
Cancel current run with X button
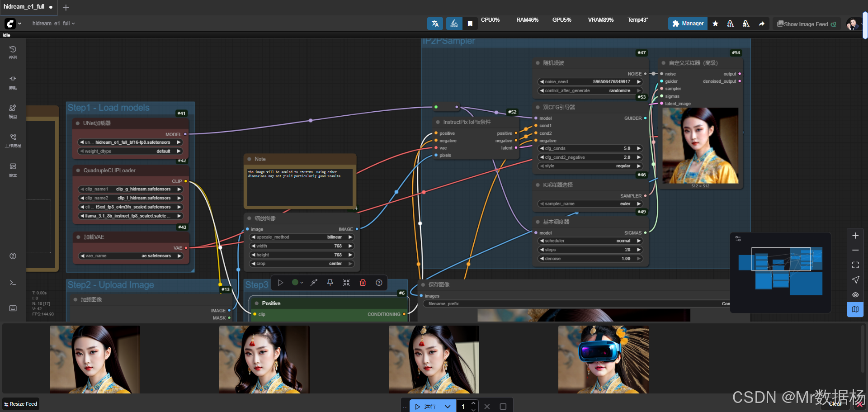(487, 407)
